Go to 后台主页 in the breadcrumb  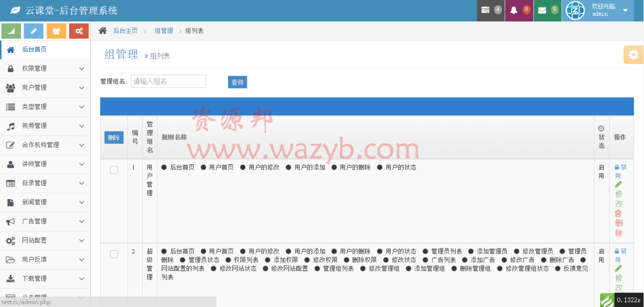coord(125,31)
